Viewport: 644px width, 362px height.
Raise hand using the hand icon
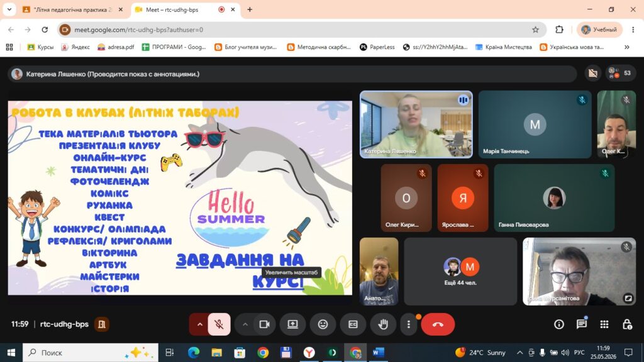pos(383,324)
